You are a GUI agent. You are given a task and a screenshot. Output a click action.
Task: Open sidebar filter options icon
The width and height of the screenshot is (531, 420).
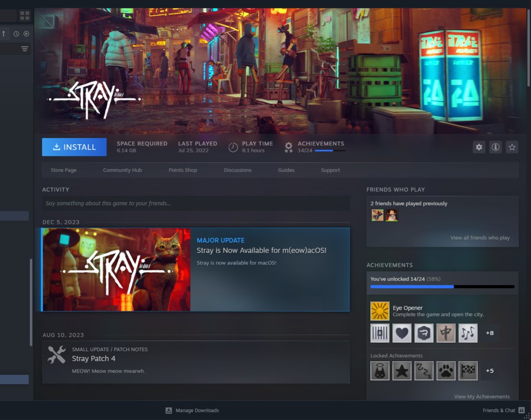[24, 49]
